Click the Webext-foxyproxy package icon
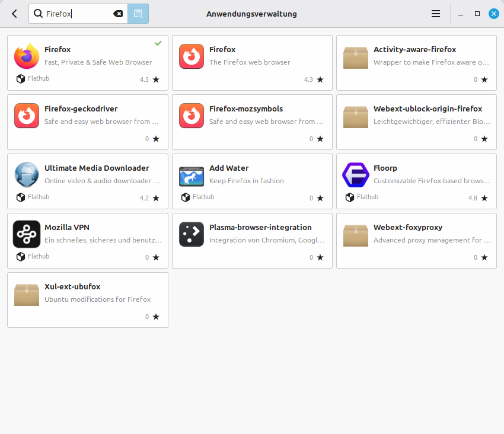The width and height of the screenshot is (504, 434). 356,235
